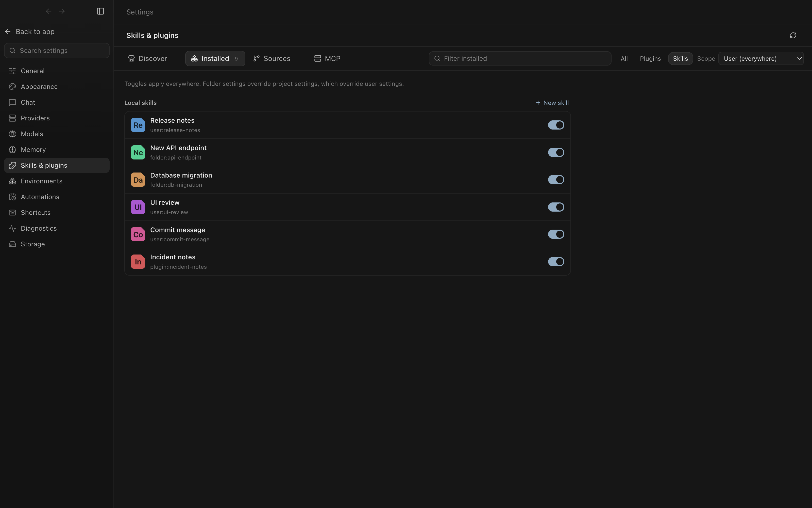Image resolution: width=812 pixels, height=508 pixels.
Task: Click the New API endpoint 'Ne' icon
Action: tap(138, 153)
